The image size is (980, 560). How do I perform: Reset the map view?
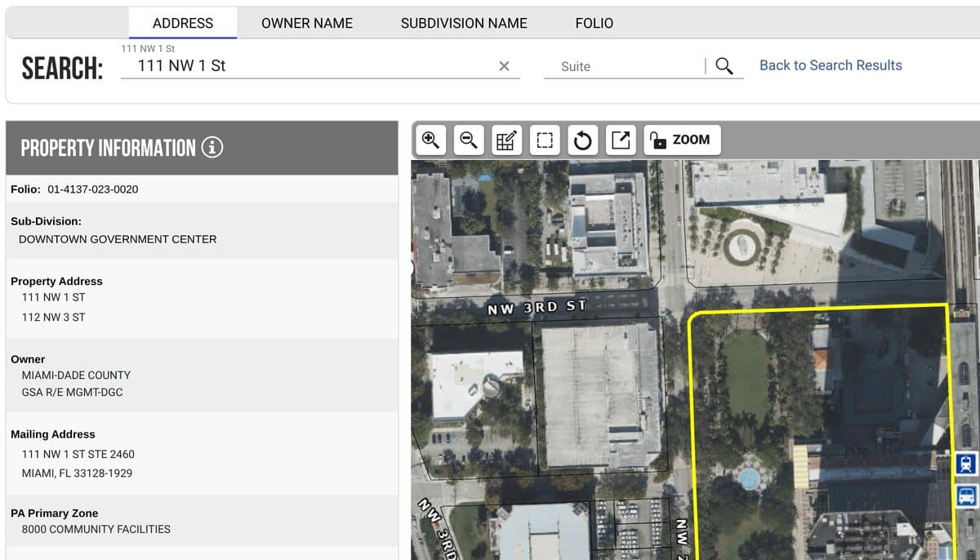pyautogui.click(x=582, y=140)
